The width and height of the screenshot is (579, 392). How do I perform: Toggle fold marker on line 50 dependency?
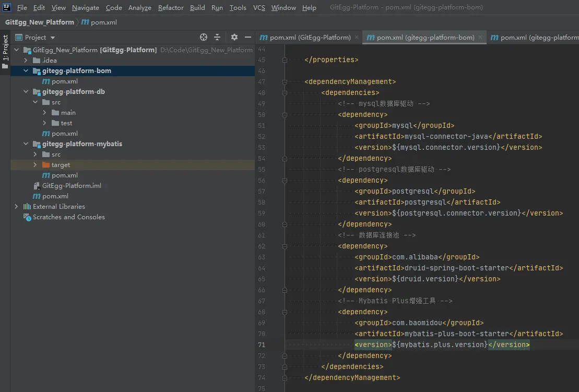tap(285, 115)
